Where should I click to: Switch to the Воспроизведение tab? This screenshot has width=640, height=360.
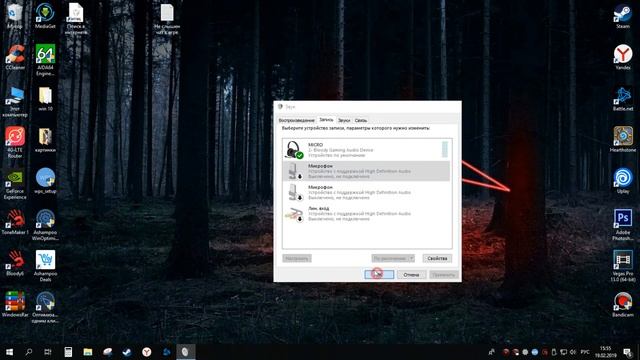point(296,120)
